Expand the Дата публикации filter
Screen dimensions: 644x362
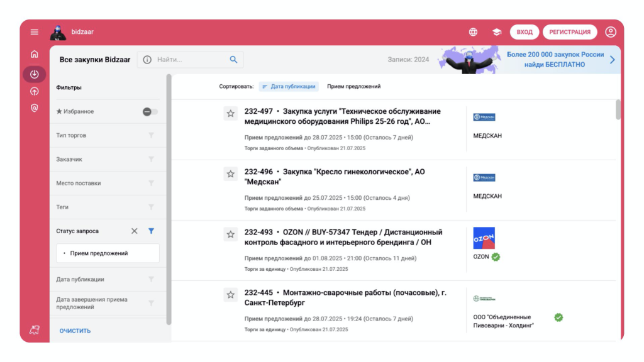[x=108, y=279]
